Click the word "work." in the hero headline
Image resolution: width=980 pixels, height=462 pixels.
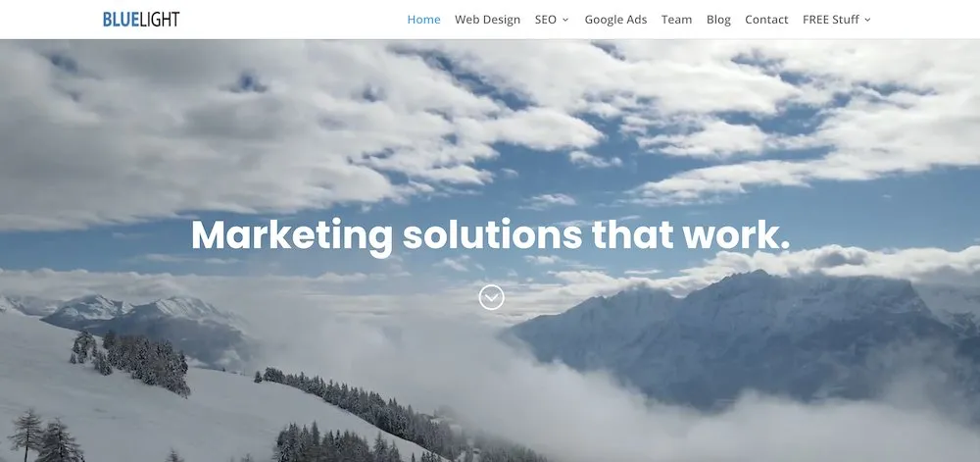(736, 235)
